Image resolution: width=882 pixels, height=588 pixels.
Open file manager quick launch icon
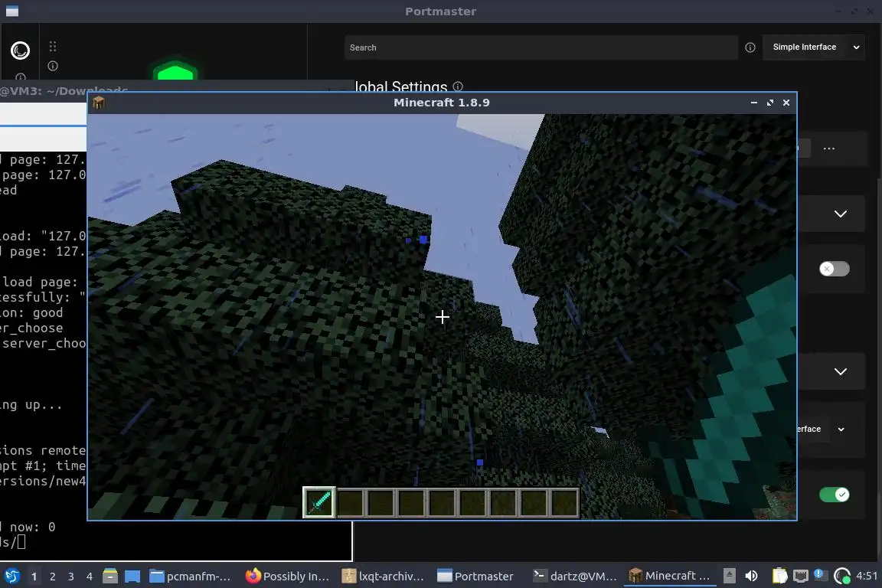[x=110, y=577]
